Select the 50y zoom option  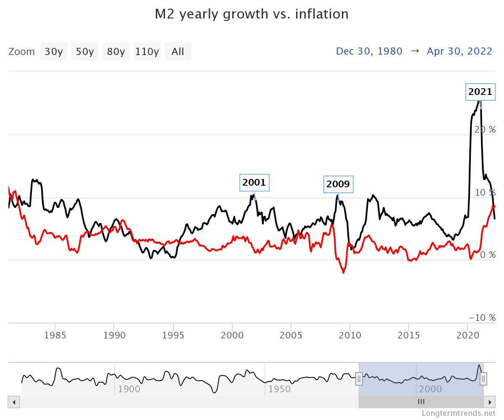tap(84, 52)
